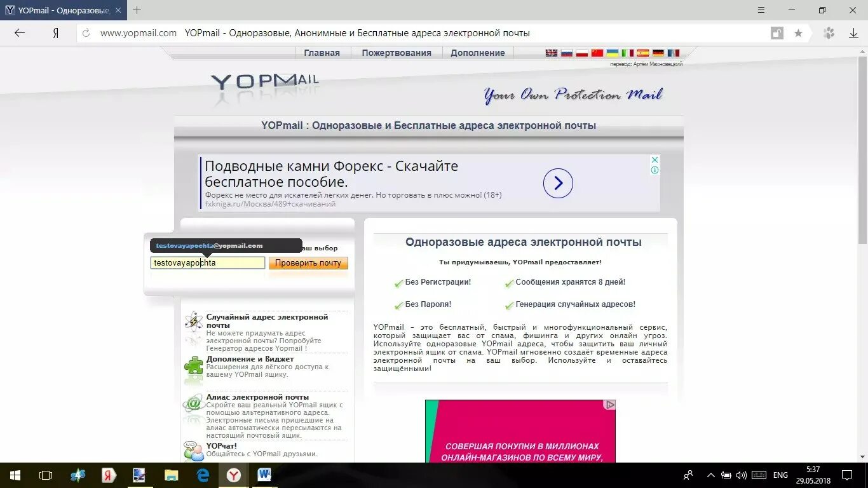The image size is (868, 488).
Task: Switch language via the Polish flag
Action: coord(582,53)
